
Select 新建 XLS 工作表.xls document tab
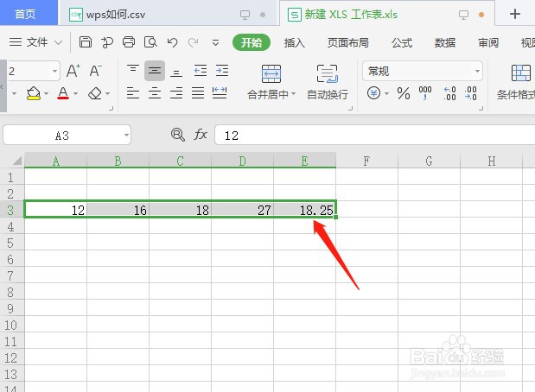[x=387, y=14]
